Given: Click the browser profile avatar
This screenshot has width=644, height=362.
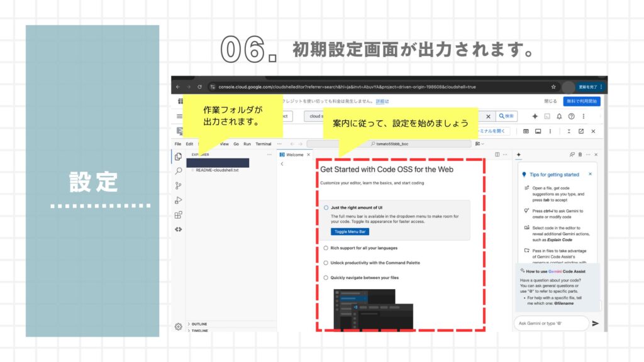Looking at the screenshot, I should click(x=568, y=87).
